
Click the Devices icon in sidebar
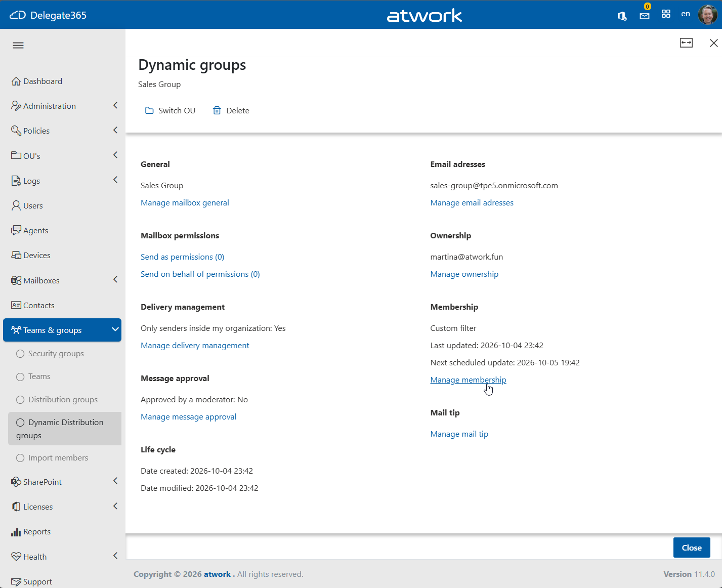tap(16, 255)
